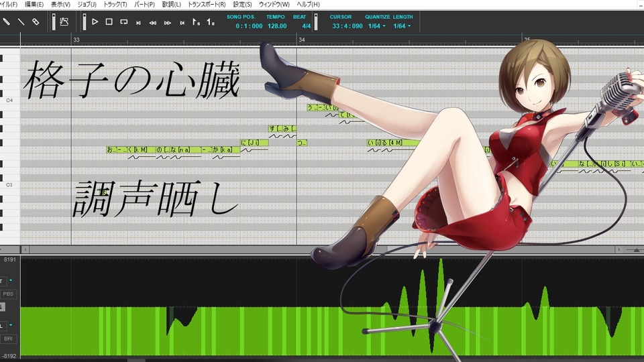The image size is (644, 362).
Task: Set the loop start marker icon
Action: [x=197, y=22]
